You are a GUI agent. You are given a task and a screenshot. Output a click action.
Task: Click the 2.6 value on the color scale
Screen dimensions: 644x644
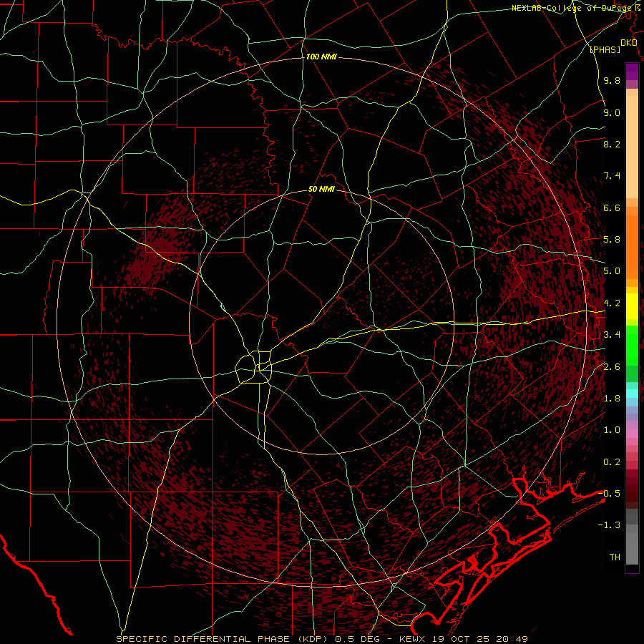click(612, 367)
